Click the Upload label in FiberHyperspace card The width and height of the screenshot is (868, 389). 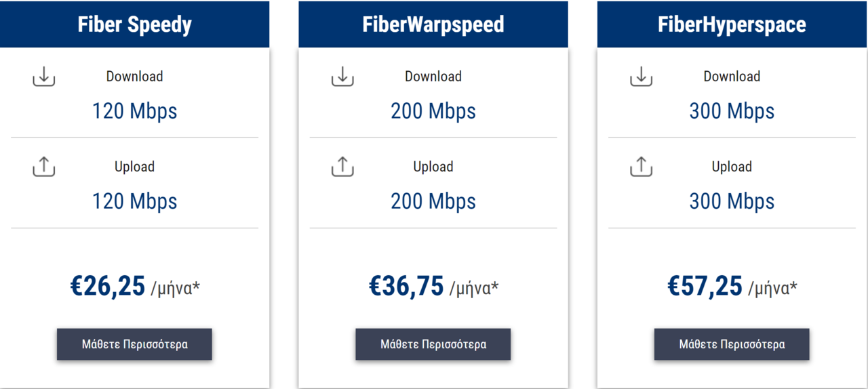point(732,167)
